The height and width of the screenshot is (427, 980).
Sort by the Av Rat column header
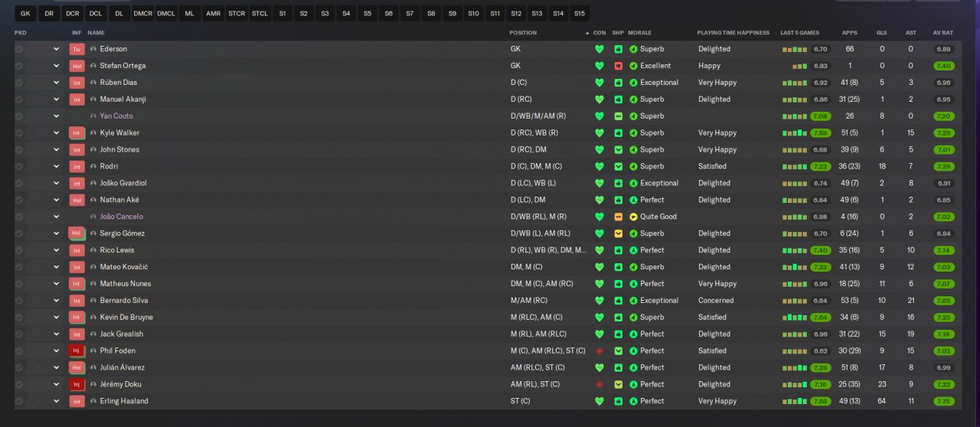[x=942, y=33]
